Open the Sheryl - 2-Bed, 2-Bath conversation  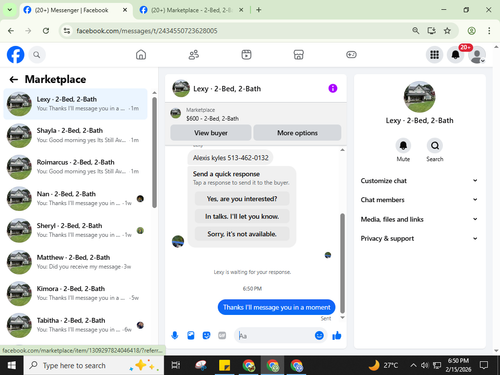point(75,230)
